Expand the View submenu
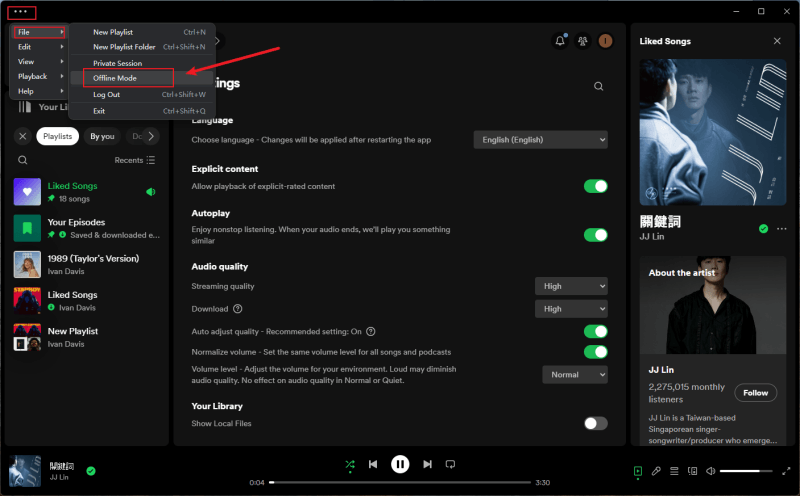 click(x=40, y=62)
